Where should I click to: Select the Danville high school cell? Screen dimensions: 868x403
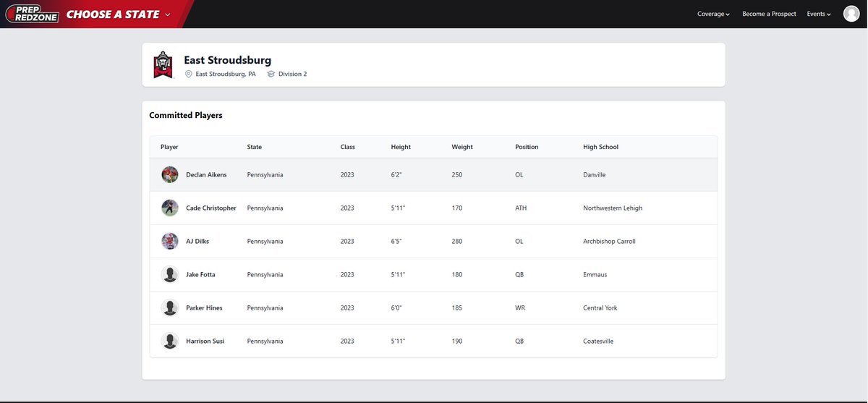(595, 175)
